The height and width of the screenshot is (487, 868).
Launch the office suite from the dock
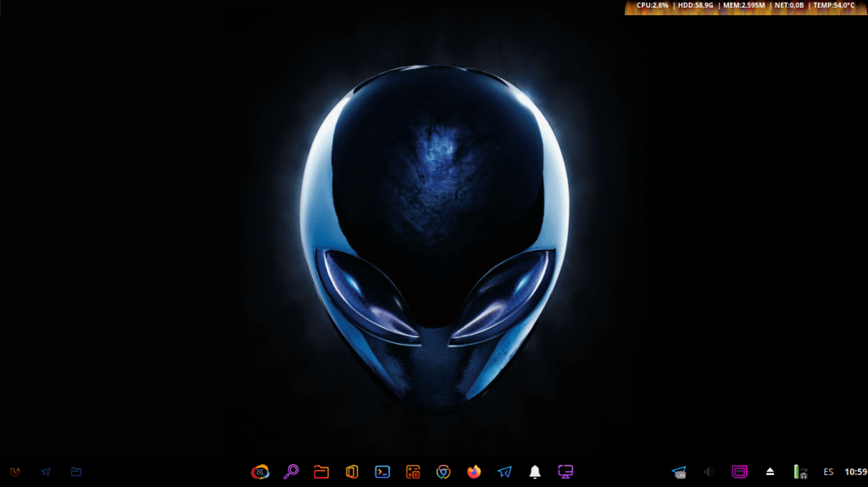(x=352, y=472)
